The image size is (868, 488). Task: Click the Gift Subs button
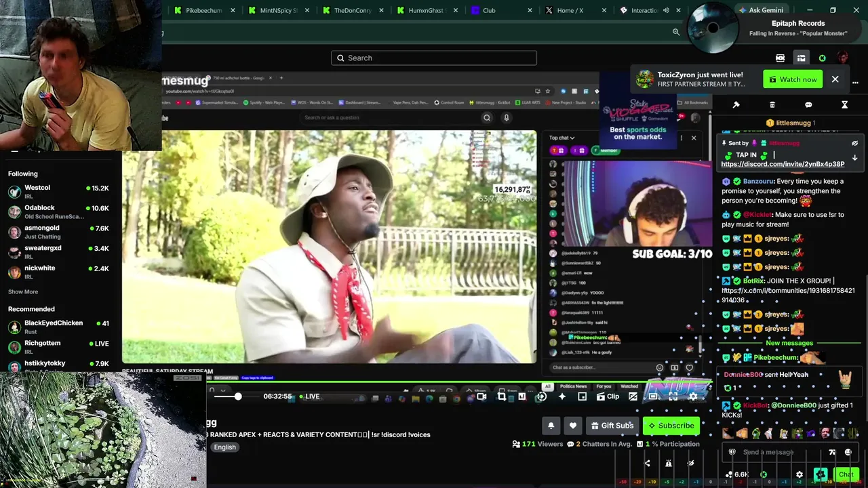point(611,426)
